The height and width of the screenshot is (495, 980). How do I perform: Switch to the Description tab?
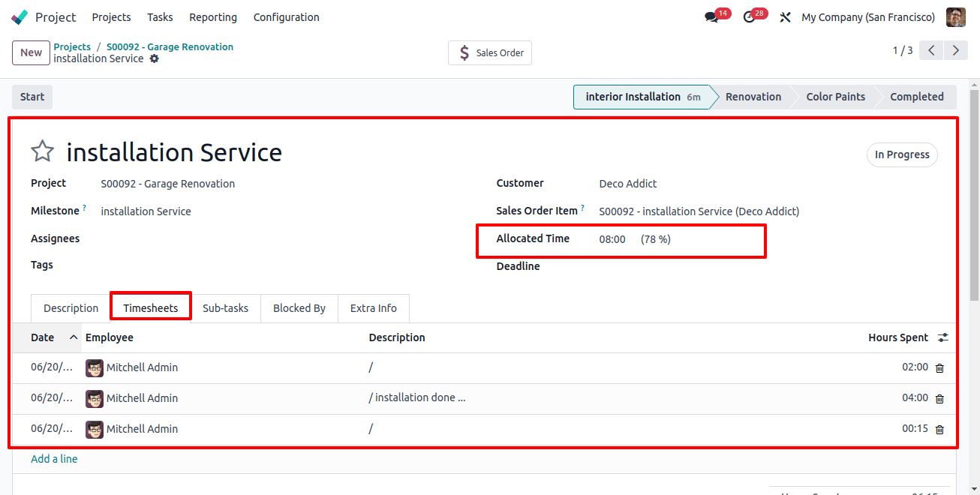pyautogui.click(x=71, y=308)
